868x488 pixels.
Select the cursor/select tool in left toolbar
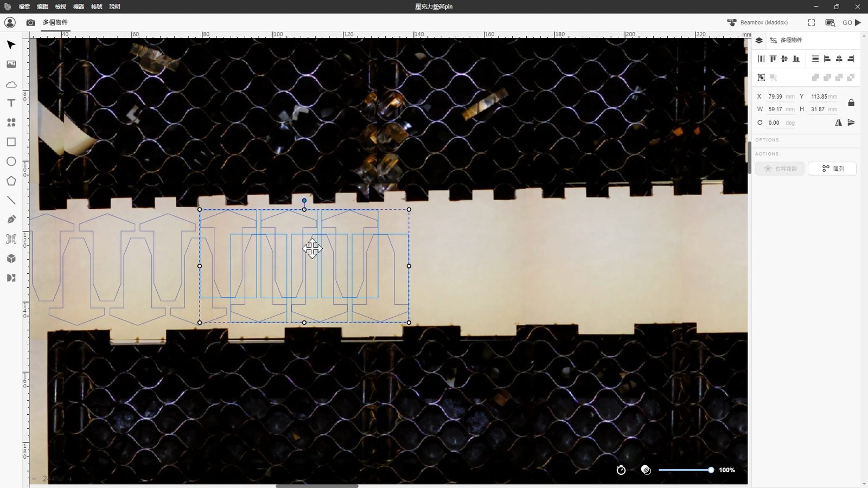click(x=11, y=44)
